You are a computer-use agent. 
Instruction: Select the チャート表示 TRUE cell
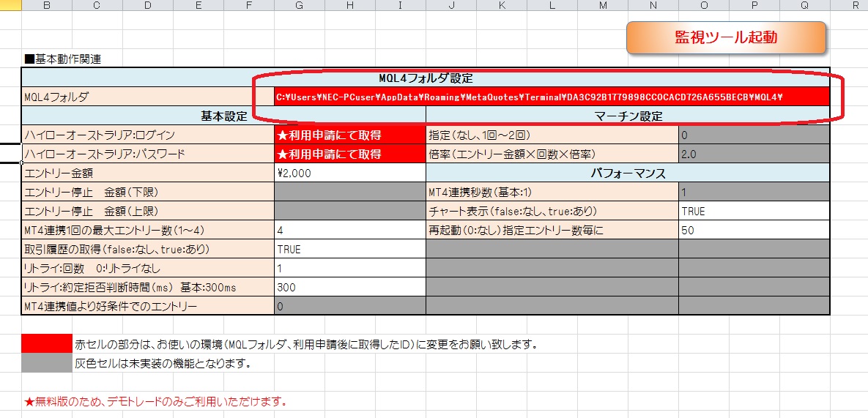point(754,212)
